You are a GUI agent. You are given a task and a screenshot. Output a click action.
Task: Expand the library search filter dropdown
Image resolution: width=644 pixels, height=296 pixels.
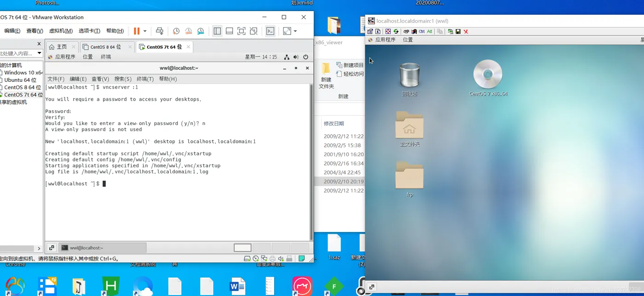point(40,53)
